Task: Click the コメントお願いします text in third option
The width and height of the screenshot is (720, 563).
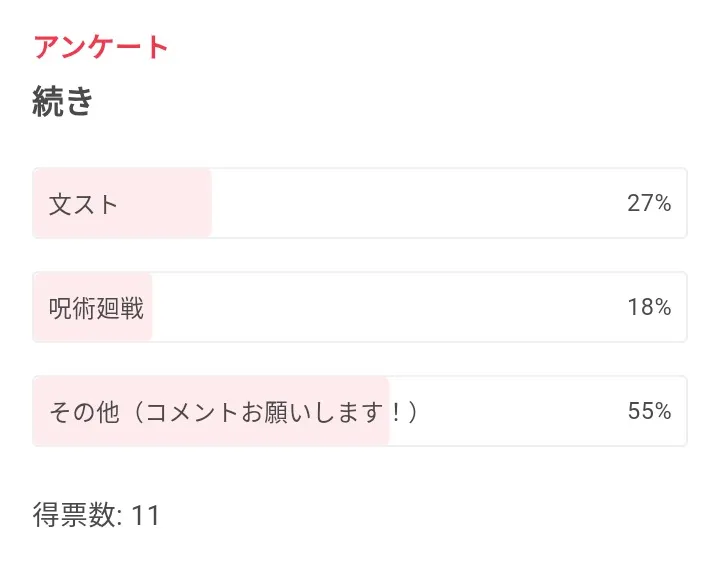Action: [265, 412]
